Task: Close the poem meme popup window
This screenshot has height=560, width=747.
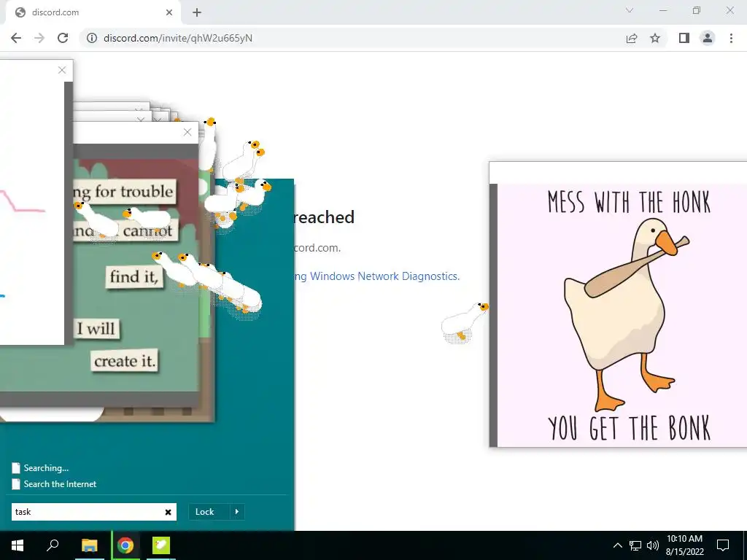Action: [187, 133]
